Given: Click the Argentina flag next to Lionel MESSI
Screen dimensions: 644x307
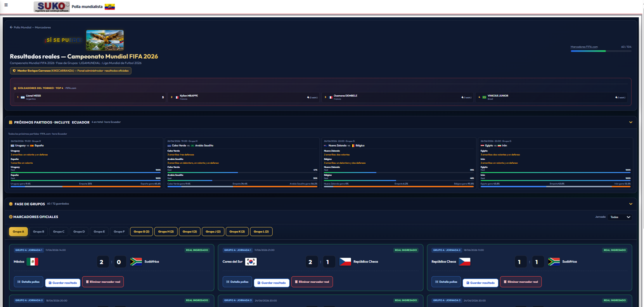Looking at the screenshot, I should tap(23, 97).
